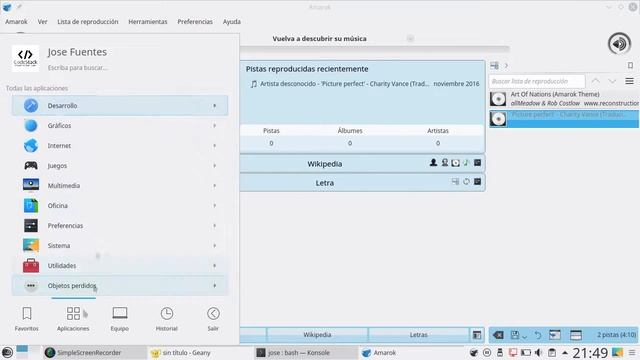Open the save playlist dropdown arrow
640x360 pixels.
click(x=524, y=337)
